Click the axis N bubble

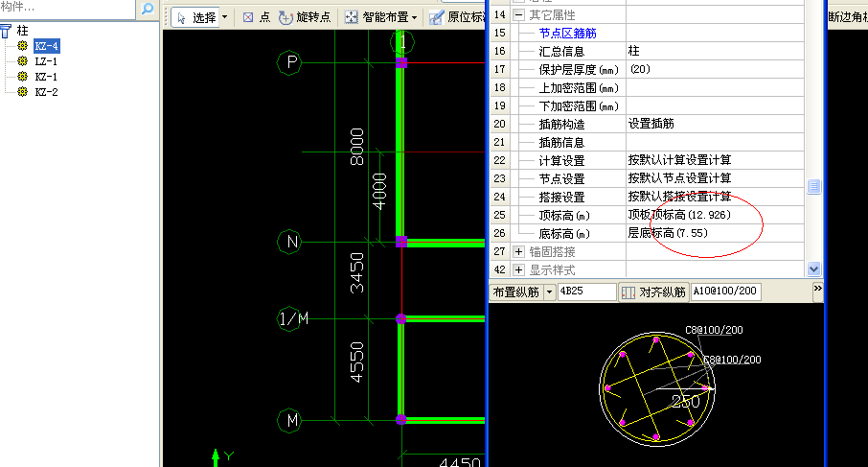coord(289,242)
